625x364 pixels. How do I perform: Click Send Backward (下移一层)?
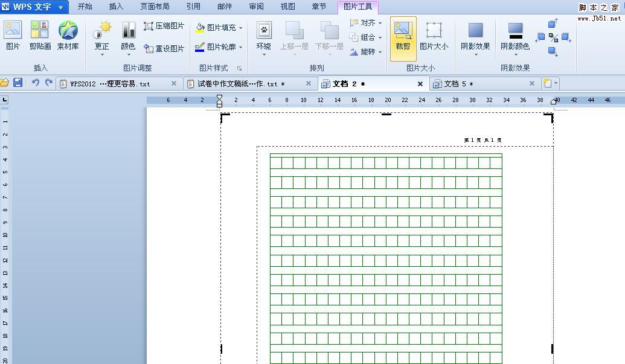click(329, 36)
